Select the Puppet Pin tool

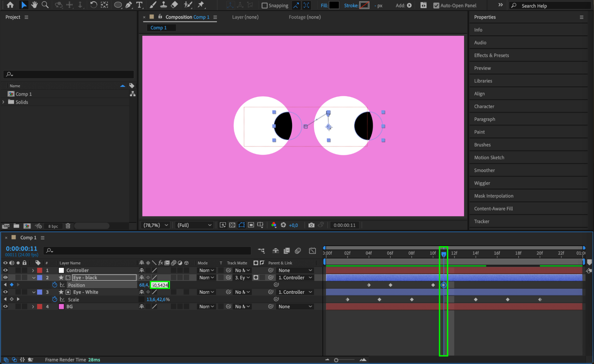pyautogui.click(x=201, y=5)
